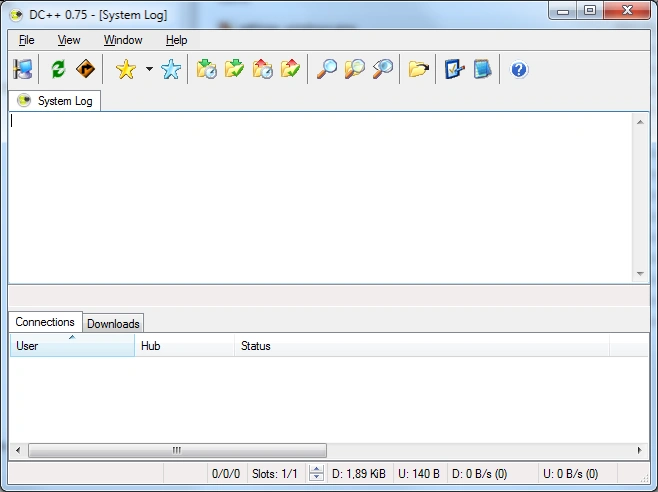Open the Help menu
The image size is (658, 492).
click(176, 40)
